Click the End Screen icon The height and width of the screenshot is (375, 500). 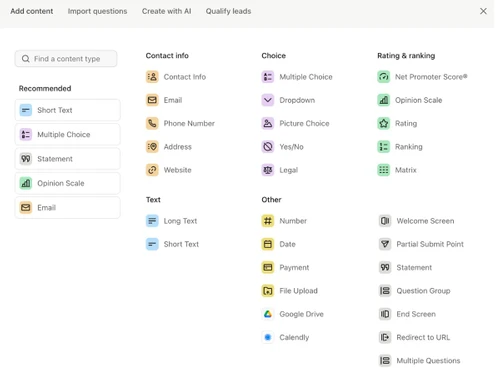385,314
